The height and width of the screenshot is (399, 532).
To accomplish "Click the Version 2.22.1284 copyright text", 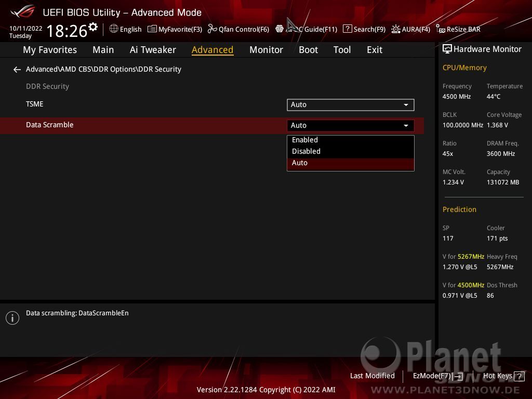I will [266, 390].
